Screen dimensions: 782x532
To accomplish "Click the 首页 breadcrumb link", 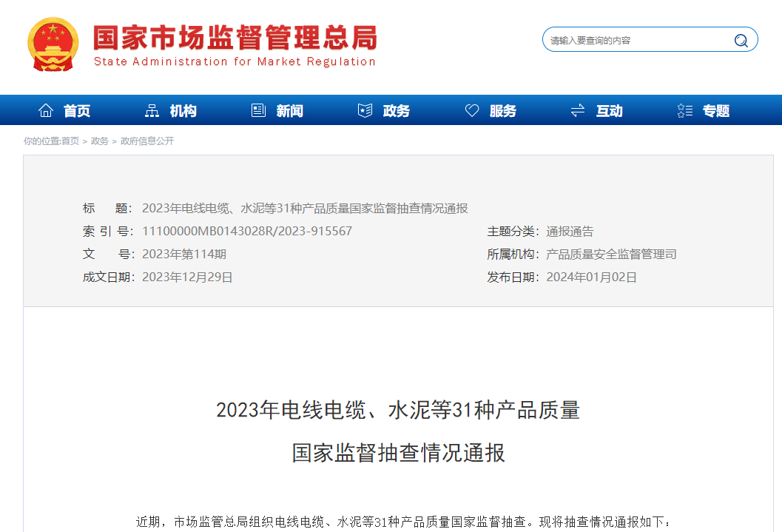I will (x=72, y=141).
